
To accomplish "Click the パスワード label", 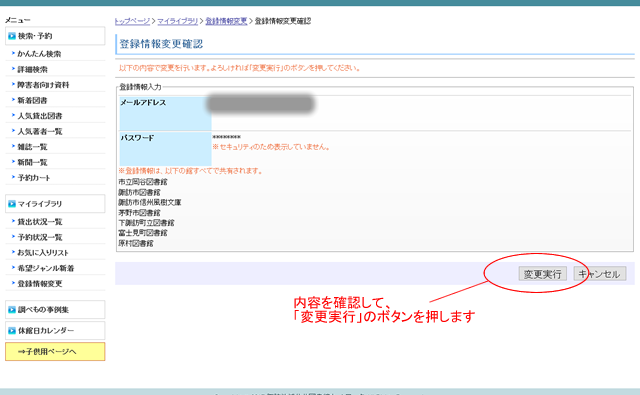I will pos(137,138).
